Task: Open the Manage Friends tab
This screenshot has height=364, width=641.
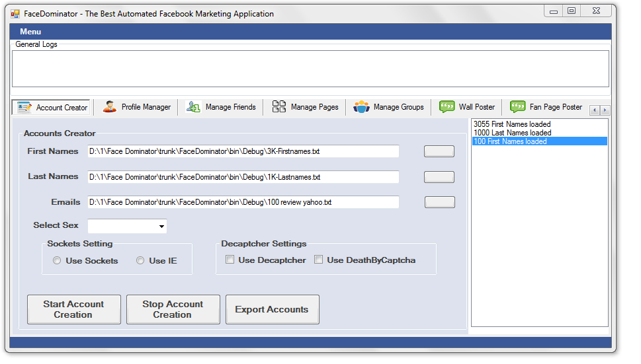Action: 221,107
